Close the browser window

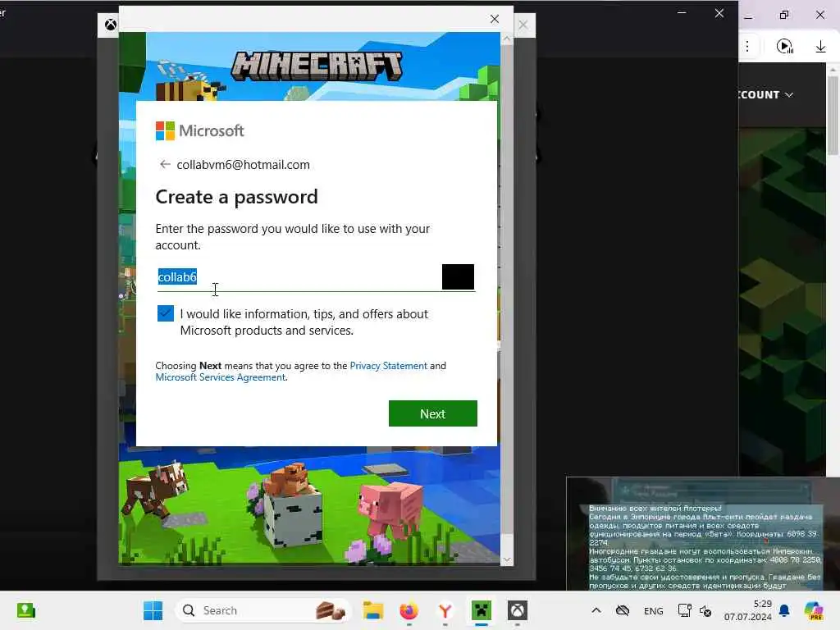(820, 15)
